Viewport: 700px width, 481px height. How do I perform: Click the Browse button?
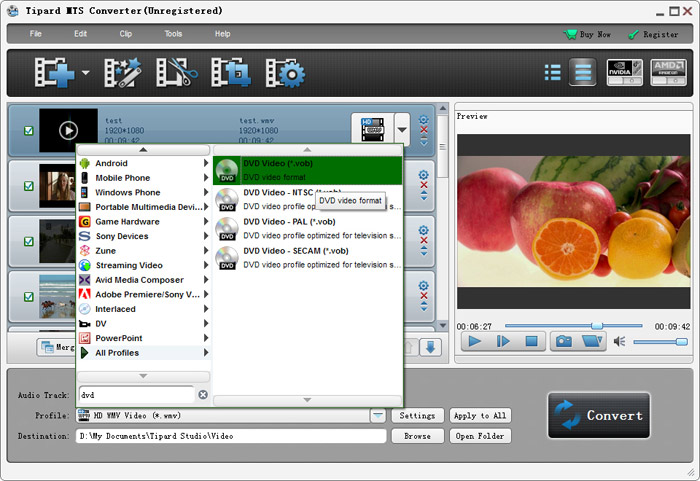(x=417, y=436)
